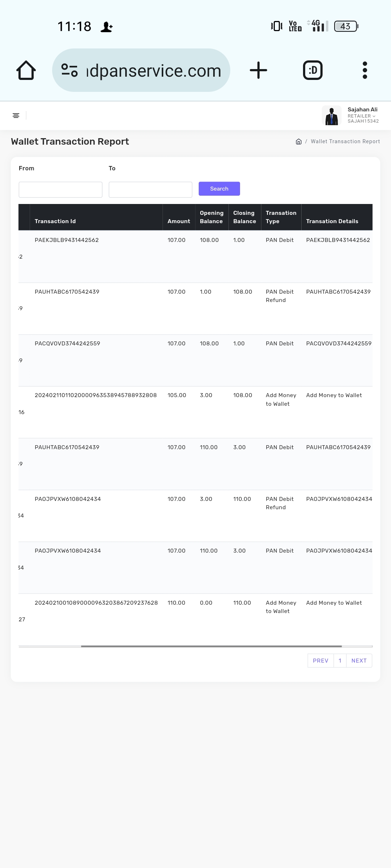
Task: Click the Amount column header
Action: pos(178,221)
